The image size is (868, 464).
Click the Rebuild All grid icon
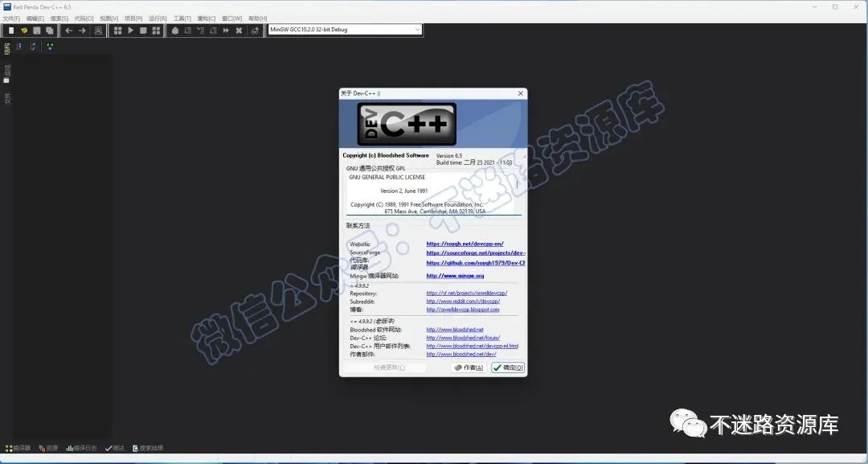156,31
